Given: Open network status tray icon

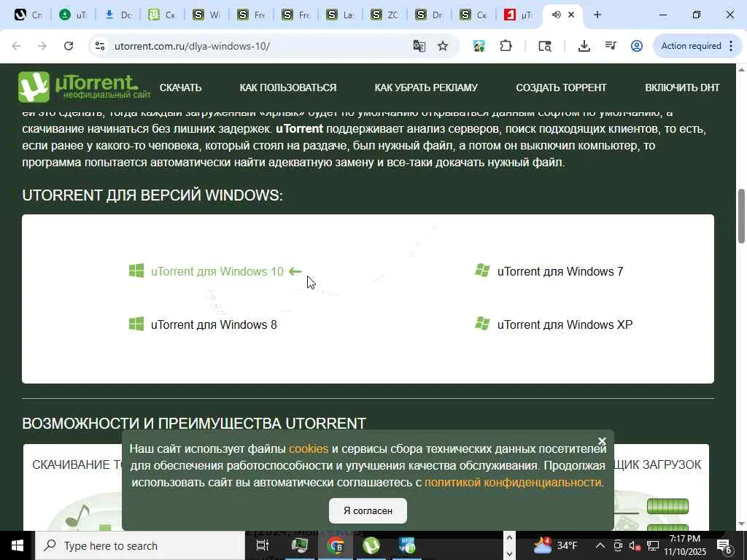Looking at the screenshot, I should click(653, 545).
